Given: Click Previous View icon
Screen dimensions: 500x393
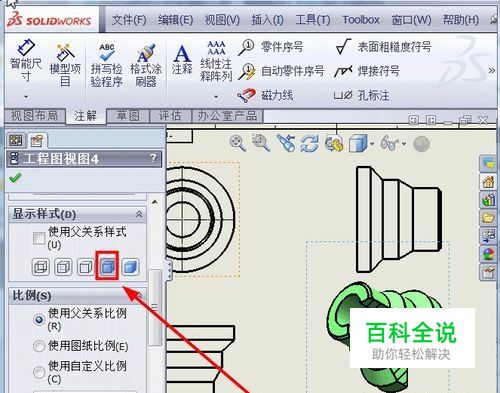Looking at the screenshot, I should (x=286, y=143).
